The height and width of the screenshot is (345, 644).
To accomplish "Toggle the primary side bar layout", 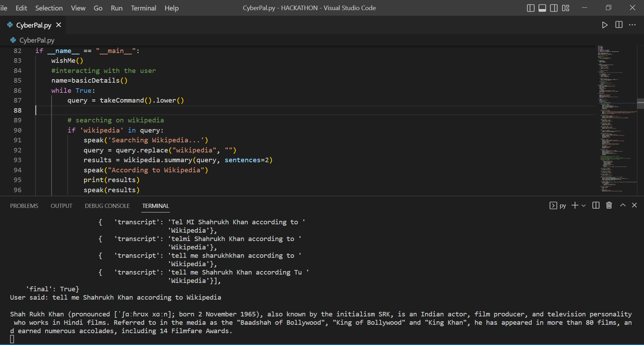I will point(530,8).
